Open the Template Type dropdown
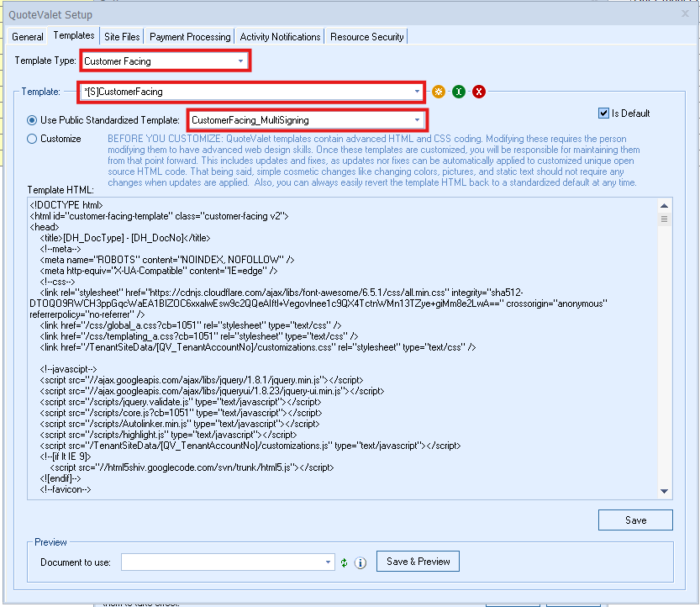Screen dimensions: 700x607 click(240, 61)
